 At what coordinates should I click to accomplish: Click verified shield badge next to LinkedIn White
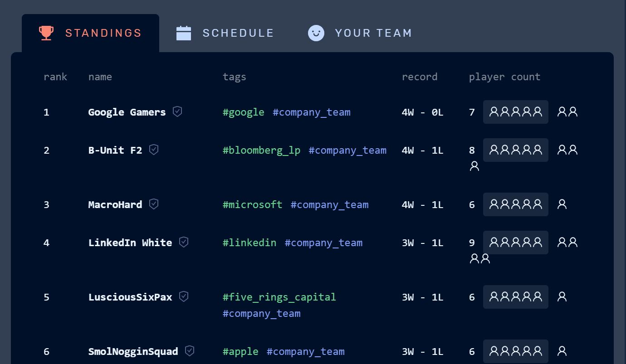(x=184, y=242)
